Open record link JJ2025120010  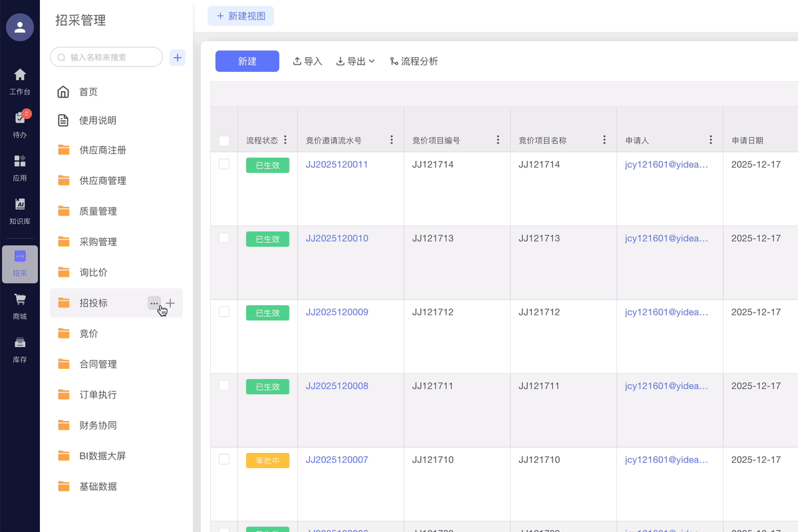coord(336,238)
